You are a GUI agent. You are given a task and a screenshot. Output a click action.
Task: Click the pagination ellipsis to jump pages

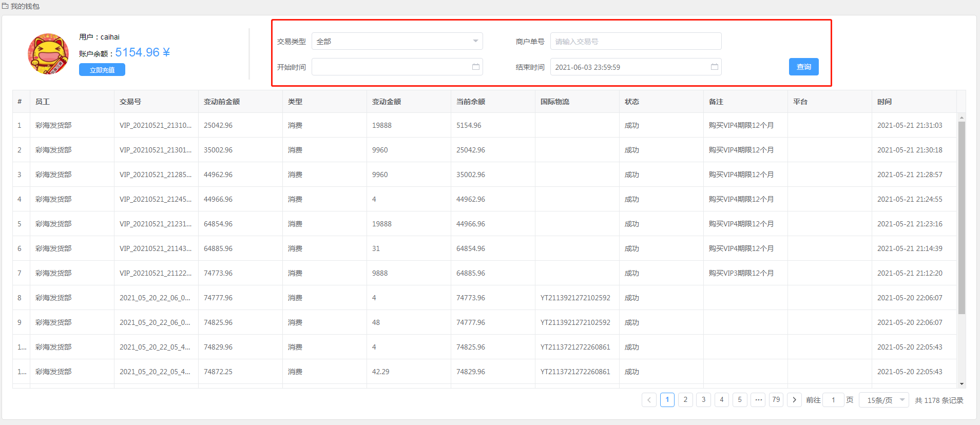coord(758,400)
